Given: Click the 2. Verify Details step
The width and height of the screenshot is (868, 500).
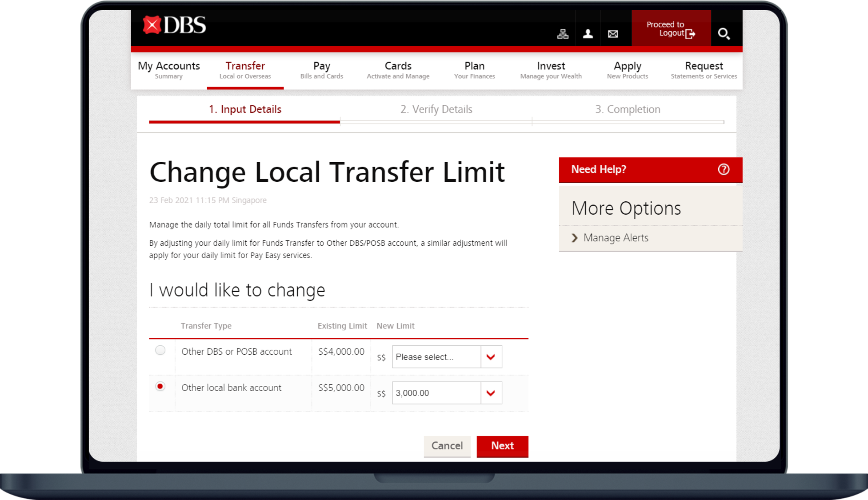Looking at the screenshot, I should pyautogui.click(x=436, y=109).
